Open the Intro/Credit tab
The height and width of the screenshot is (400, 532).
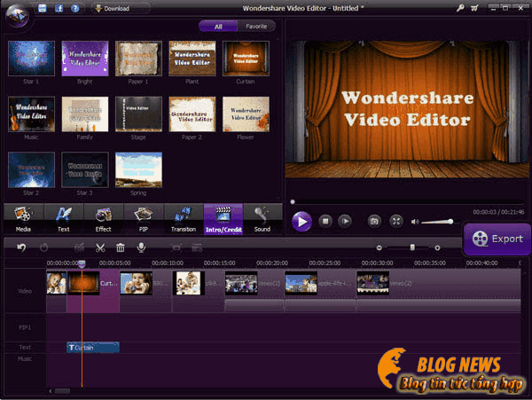coord(223,219)
